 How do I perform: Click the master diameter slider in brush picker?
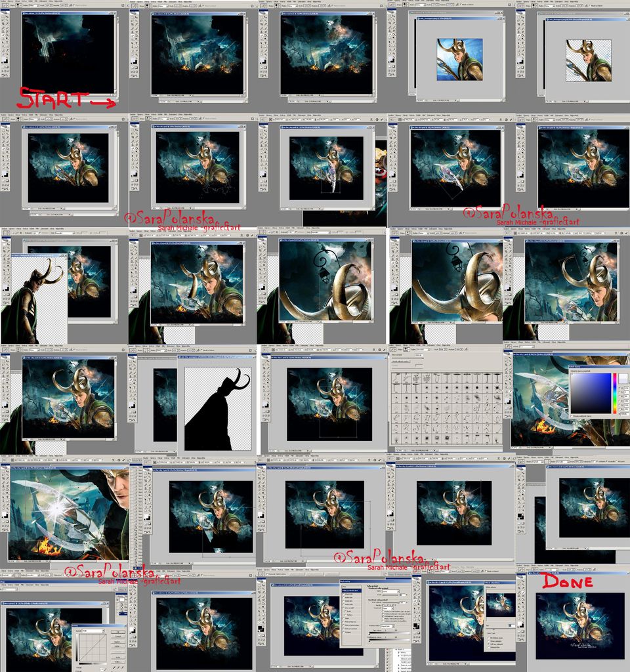(408, 358)
